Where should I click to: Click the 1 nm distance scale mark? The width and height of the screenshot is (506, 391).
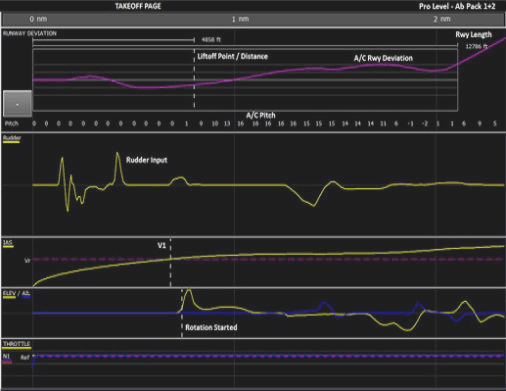[x=240, y=19]
